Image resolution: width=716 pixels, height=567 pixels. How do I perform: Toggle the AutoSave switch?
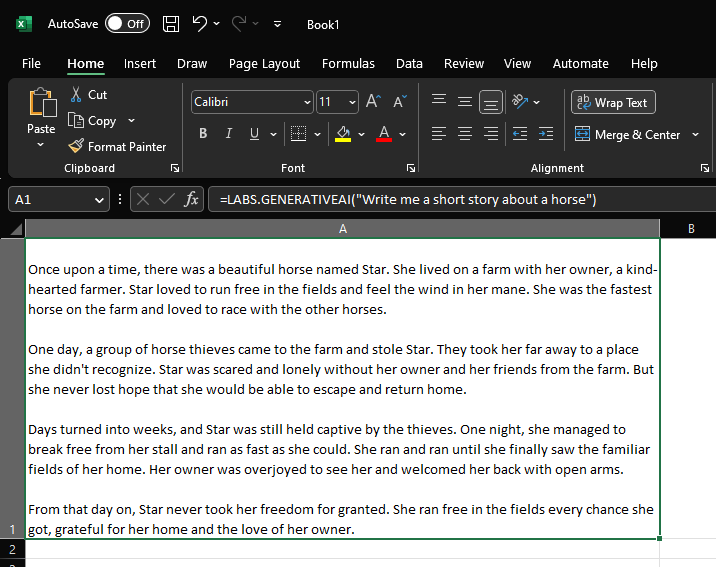[x=127, y=24]
